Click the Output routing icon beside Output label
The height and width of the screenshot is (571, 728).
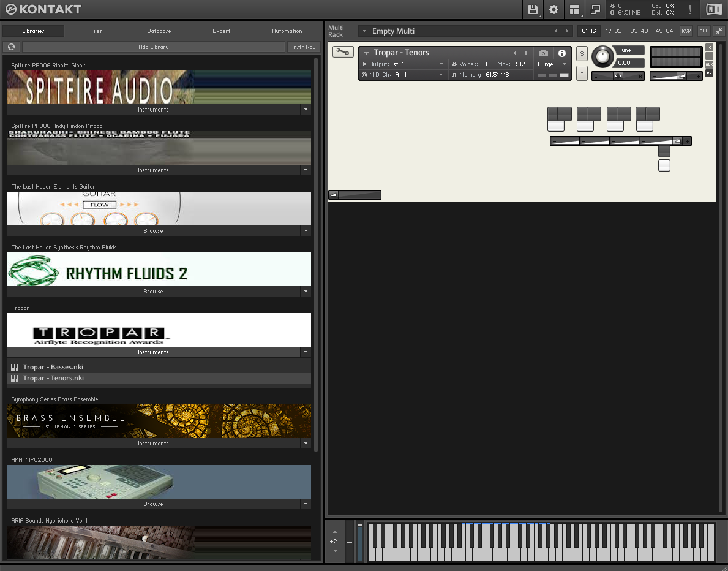pyautogui.click(x=364, y=64)
